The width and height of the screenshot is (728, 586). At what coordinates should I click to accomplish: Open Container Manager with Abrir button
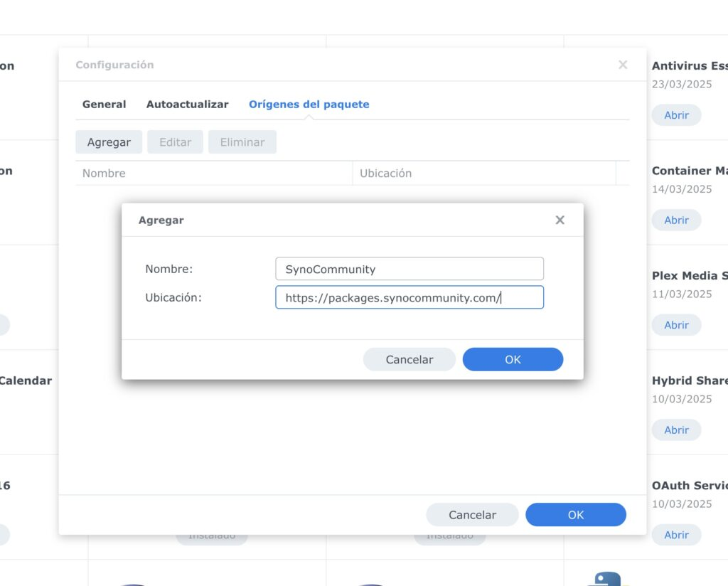tap(677, 220)
